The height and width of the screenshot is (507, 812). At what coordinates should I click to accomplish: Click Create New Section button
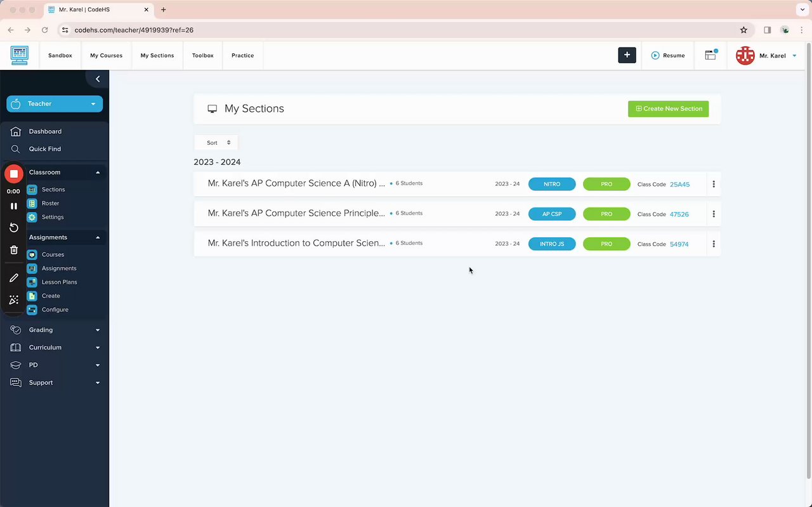point(669,109)
